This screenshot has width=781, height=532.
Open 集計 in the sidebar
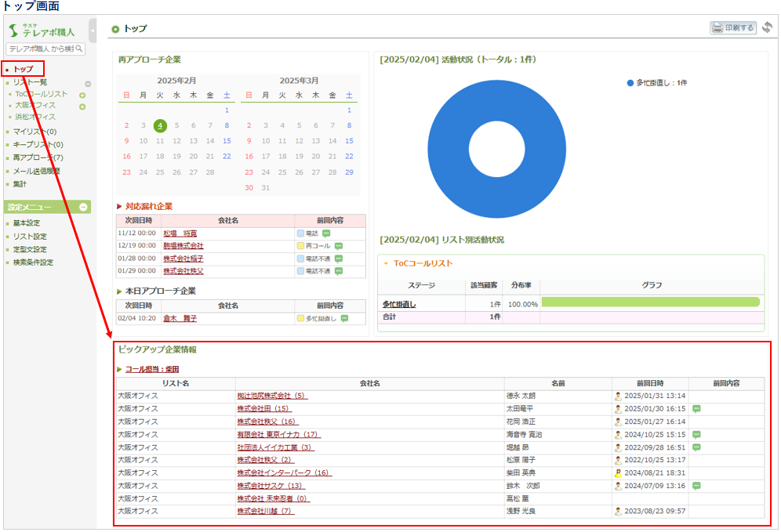pyautogui.click(x=20, y=184)
